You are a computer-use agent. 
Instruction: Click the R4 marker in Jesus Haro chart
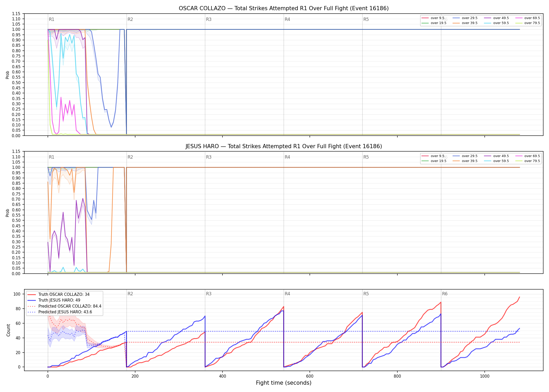[x=287, y=157]
